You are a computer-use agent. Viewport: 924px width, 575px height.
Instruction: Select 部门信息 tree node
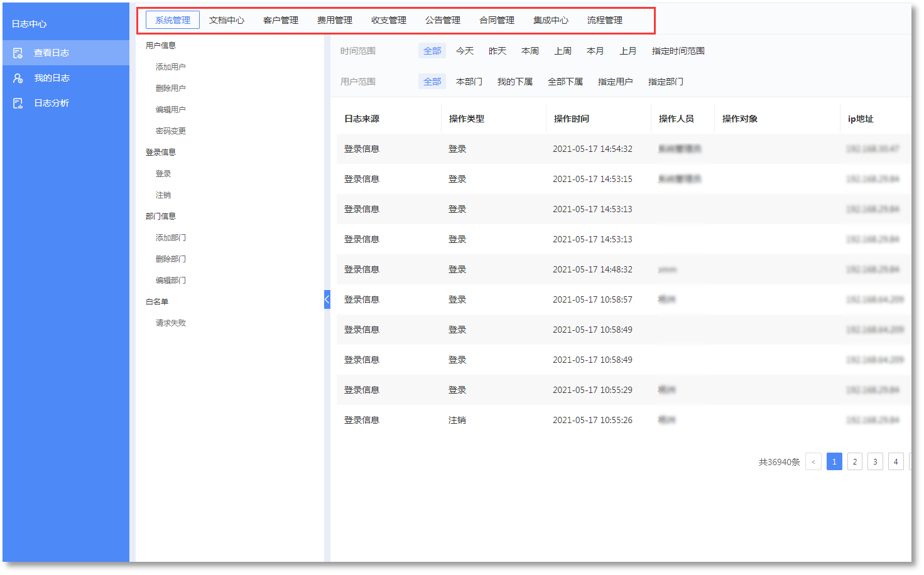tap(161, 216)
